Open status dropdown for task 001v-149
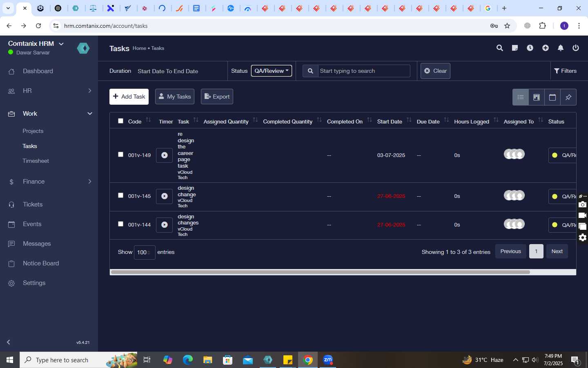 pos(562,155)
